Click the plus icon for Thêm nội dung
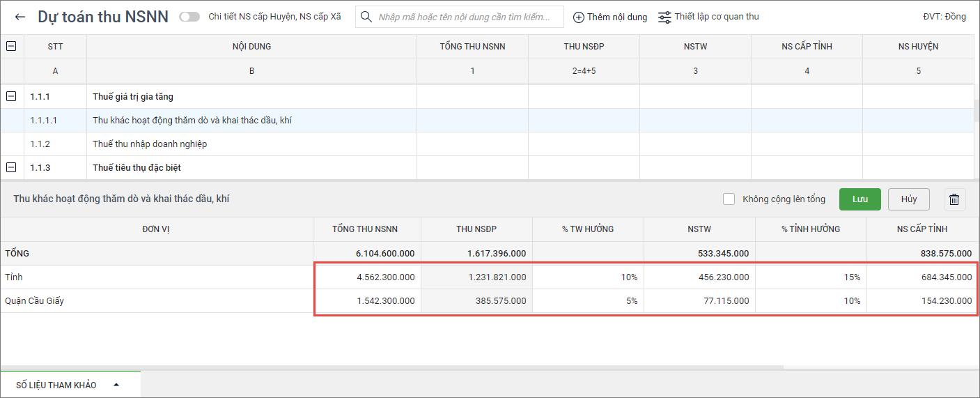This screenshot has height=398, width=980. (x=578, y=17)
